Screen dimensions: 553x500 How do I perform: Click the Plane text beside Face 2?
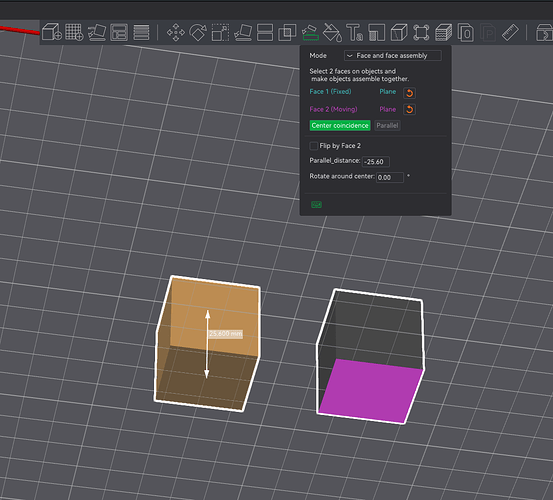[x=388, y=109]
